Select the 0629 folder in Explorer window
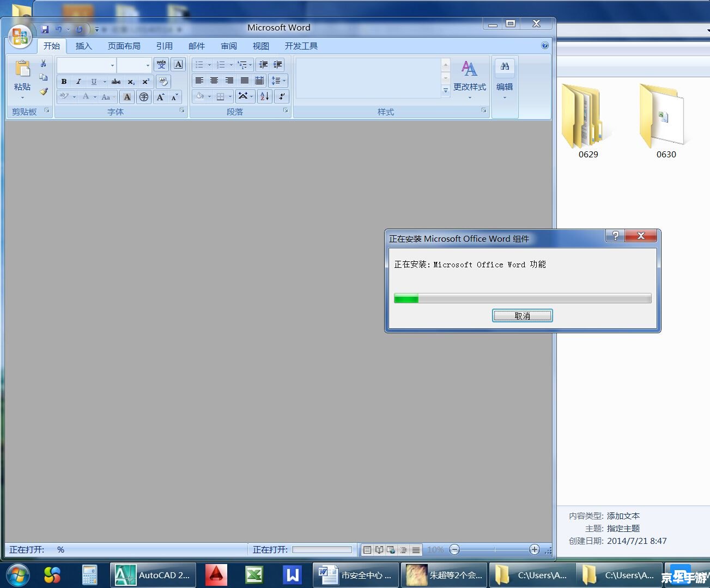This screenshot has height=588, width=710. coord(588,121)
